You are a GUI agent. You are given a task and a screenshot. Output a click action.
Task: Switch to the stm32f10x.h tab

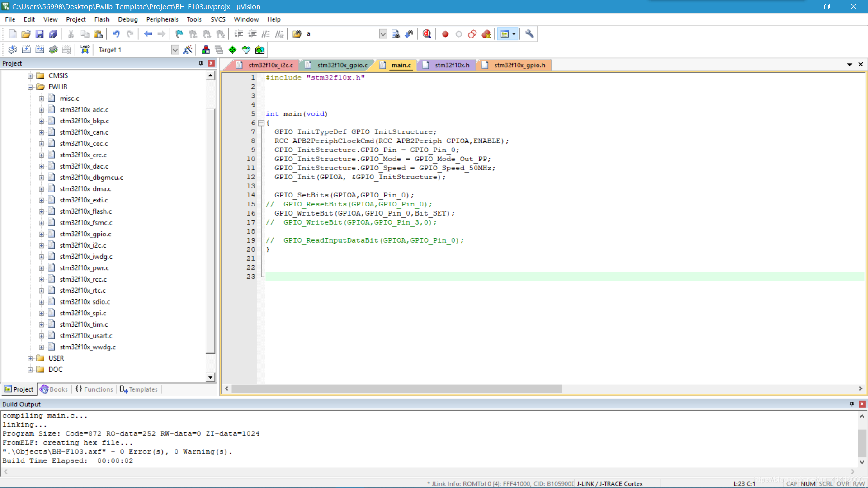coord(447,65)
